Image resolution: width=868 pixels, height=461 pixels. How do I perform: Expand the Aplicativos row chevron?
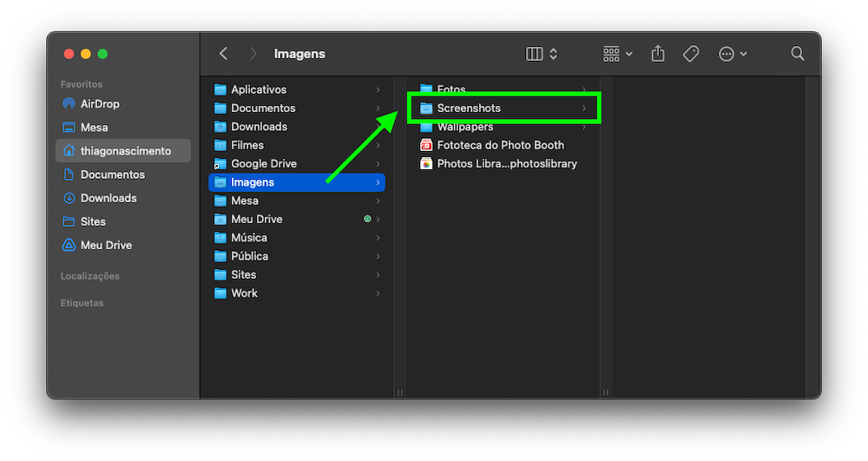click(x=378, y=89)
